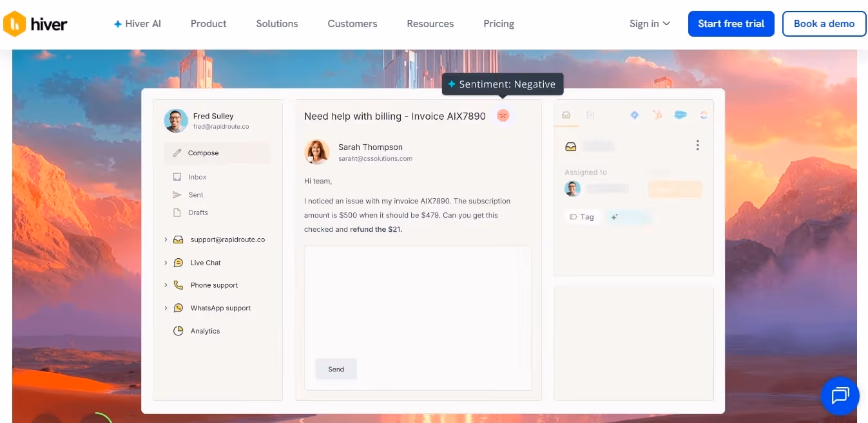Click the Sarah Thompson sender name
The height and width of the screenshot is (423, 868).
[371, 147]
